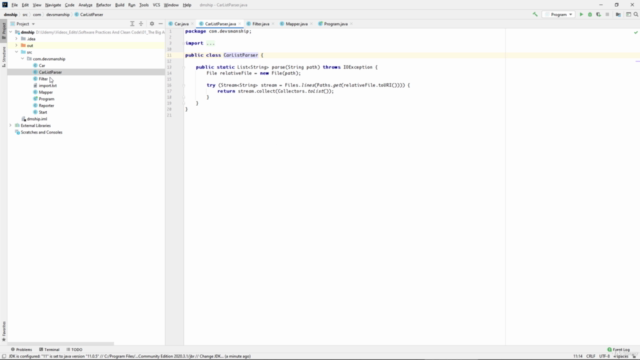Open the Project Structure icon in toolbar
Viewport: 640px width, 360px height.
tap(618, 14)
